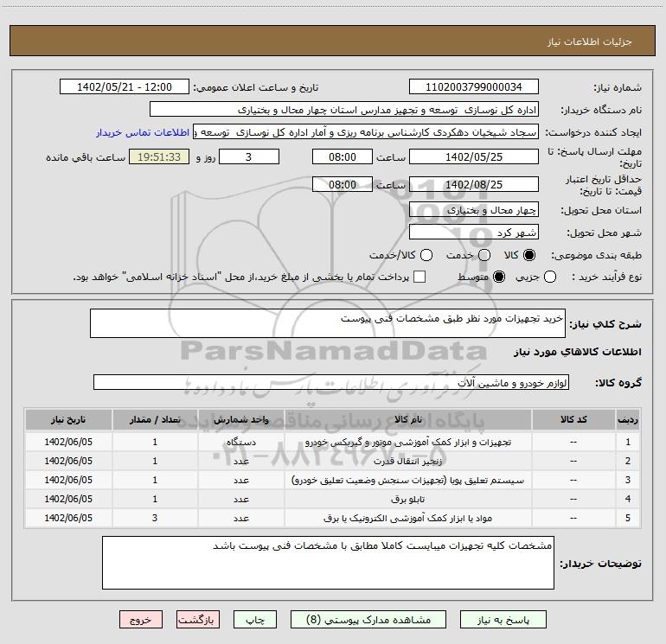Click quantity 3 in the row 5
The width and height of the screenshot is (666, 644).
tap(155, 519)
